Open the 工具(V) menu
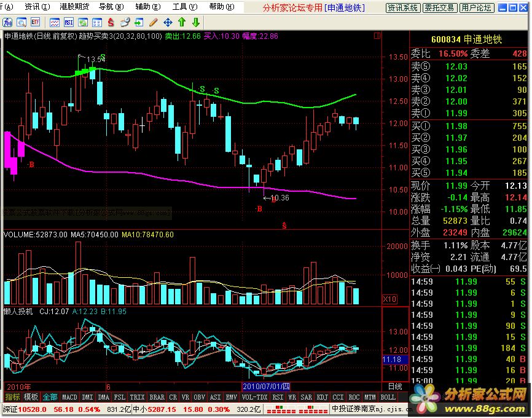Viewport: 532px width, 418px height. [185, 6]
